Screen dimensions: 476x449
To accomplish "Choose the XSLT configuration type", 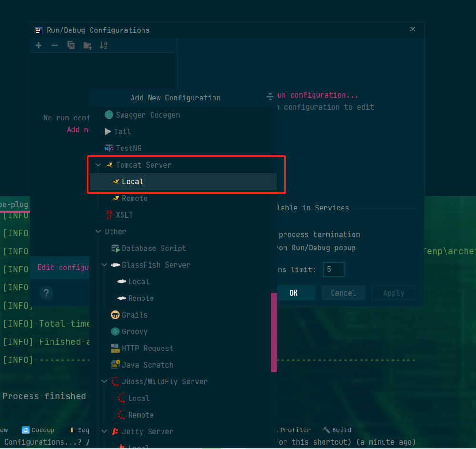I will coord(183,215).
